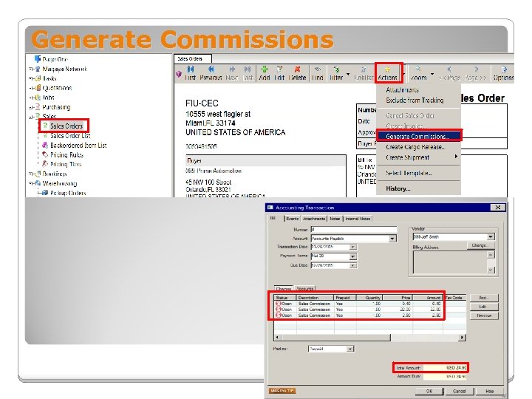
Task: Click the Previous record toolbar icon
Action: coord(211,69)
